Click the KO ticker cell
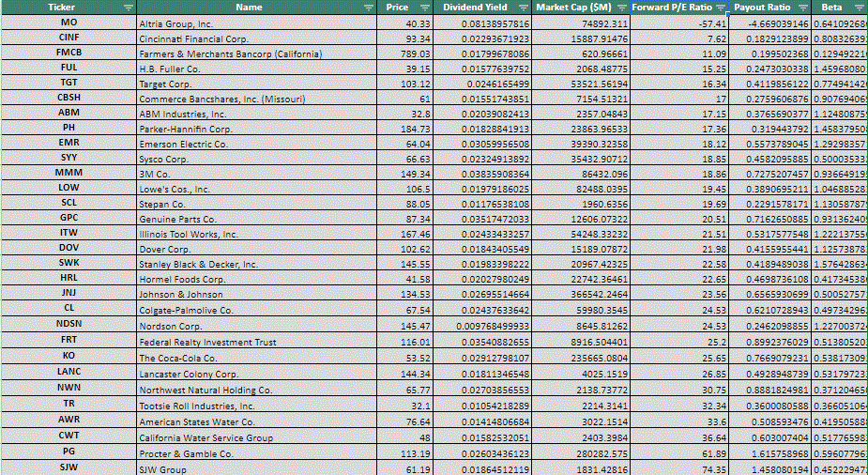This screenshot has height=475, width=868. [69, 356]
